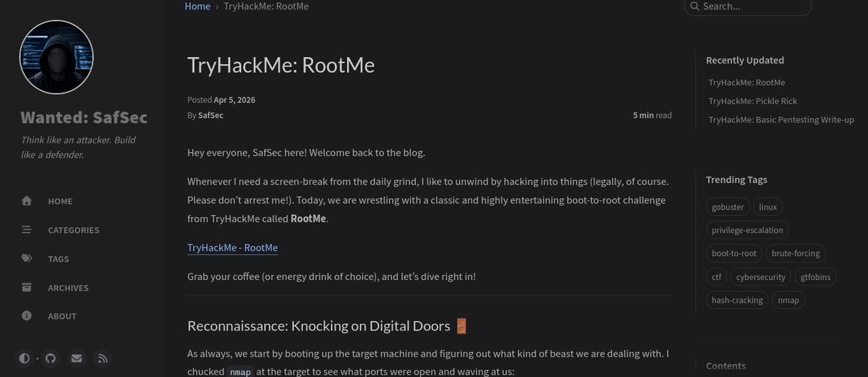Click the TryHackMe: RootMe post title
This screenshot has height=377, width=868.
coord(281,65)
